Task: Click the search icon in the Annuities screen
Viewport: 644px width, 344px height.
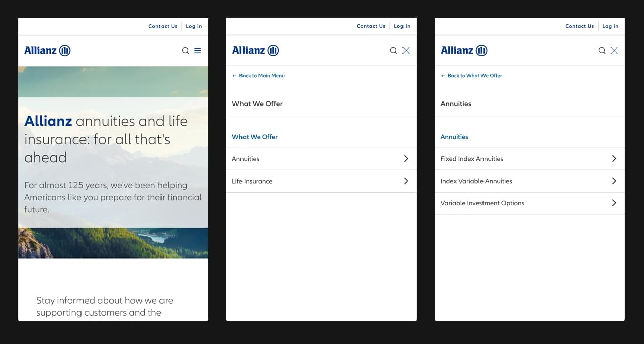Action: point(602,50)
